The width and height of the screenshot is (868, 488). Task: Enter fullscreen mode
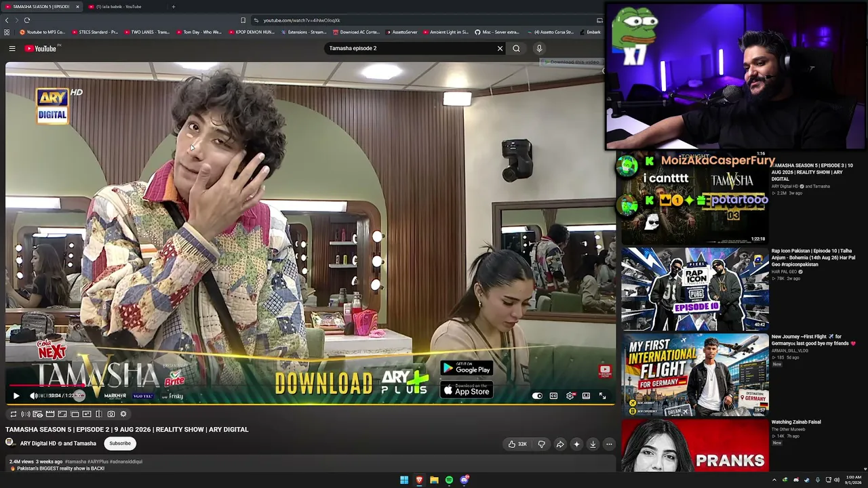[602, 396]
